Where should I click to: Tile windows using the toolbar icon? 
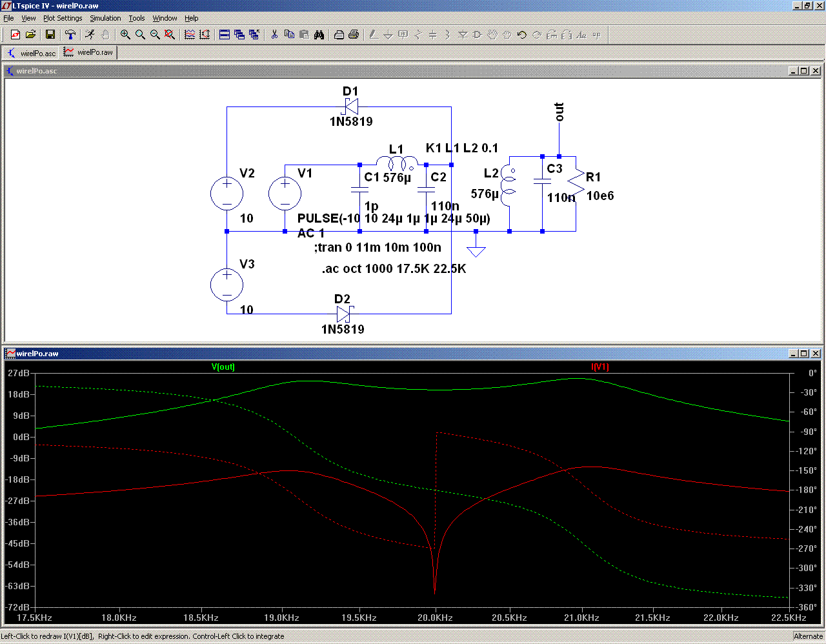[x=225, y=35]
